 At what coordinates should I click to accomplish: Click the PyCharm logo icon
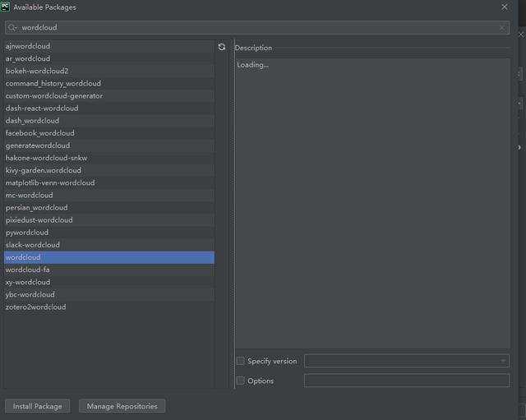pos(5,7)
